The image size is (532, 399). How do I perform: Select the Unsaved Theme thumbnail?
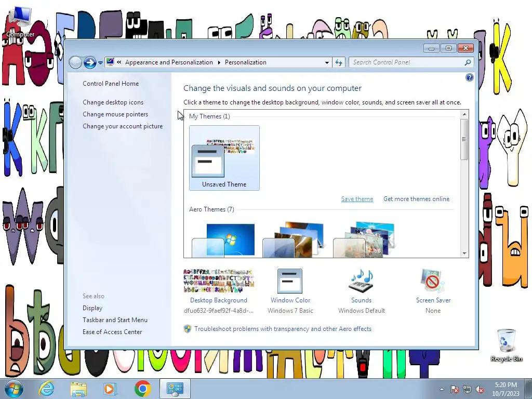tap(224, 158)
